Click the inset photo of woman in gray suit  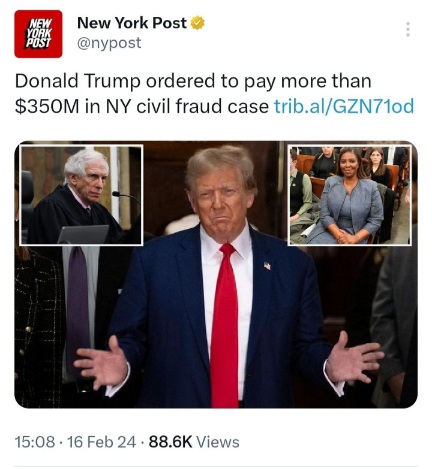349,195
